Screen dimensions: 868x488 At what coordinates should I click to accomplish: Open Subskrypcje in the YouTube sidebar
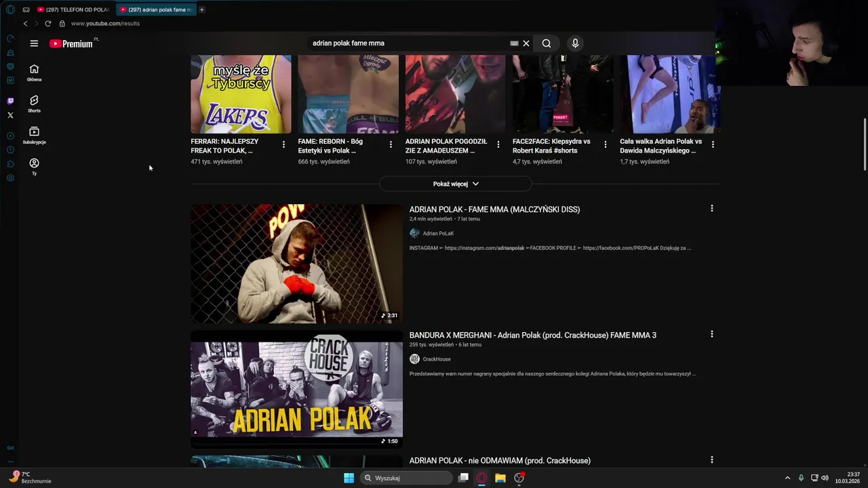tap(34, 136)
